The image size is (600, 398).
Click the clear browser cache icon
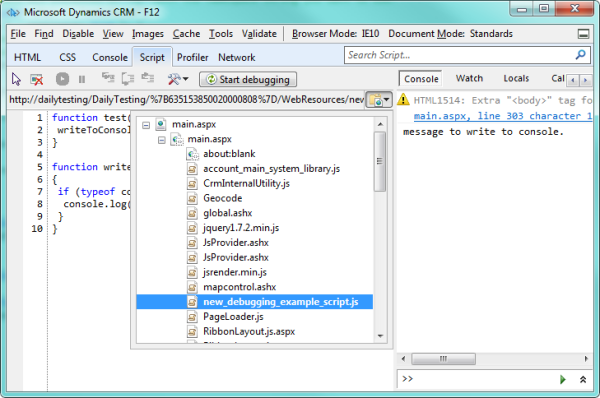tap(37, 79)
